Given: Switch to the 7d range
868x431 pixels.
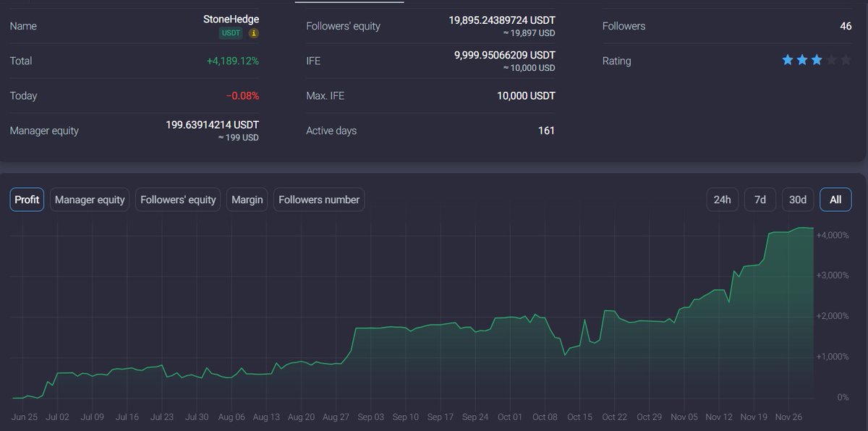Looking at the screenshot, I should click(759, 200).
